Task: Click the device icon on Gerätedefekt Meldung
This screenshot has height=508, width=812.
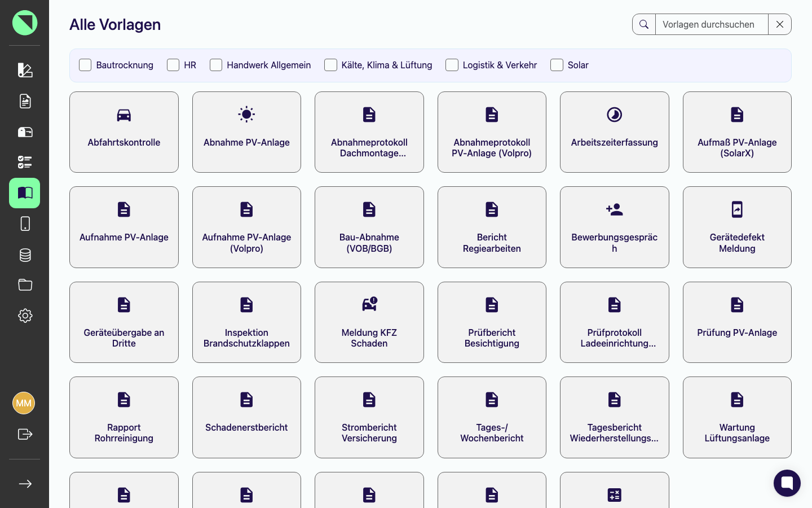Action: click(x=737, y=209)
